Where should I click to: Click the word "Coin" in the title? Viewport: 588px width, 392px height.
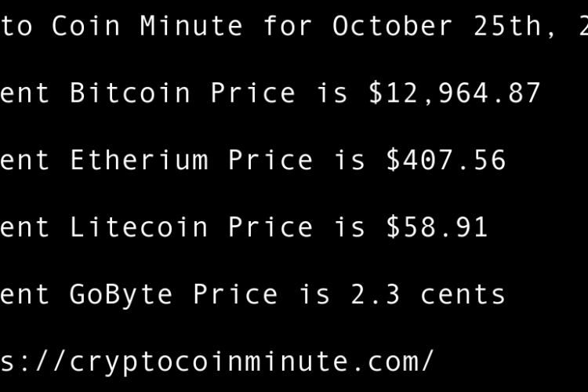point(86,27)
